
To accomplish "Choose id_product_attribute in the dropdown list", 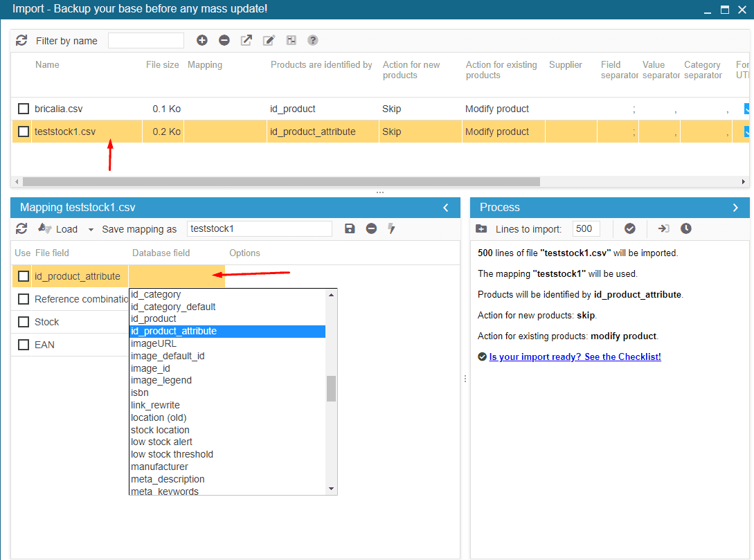I will click(x=228, y=331).
